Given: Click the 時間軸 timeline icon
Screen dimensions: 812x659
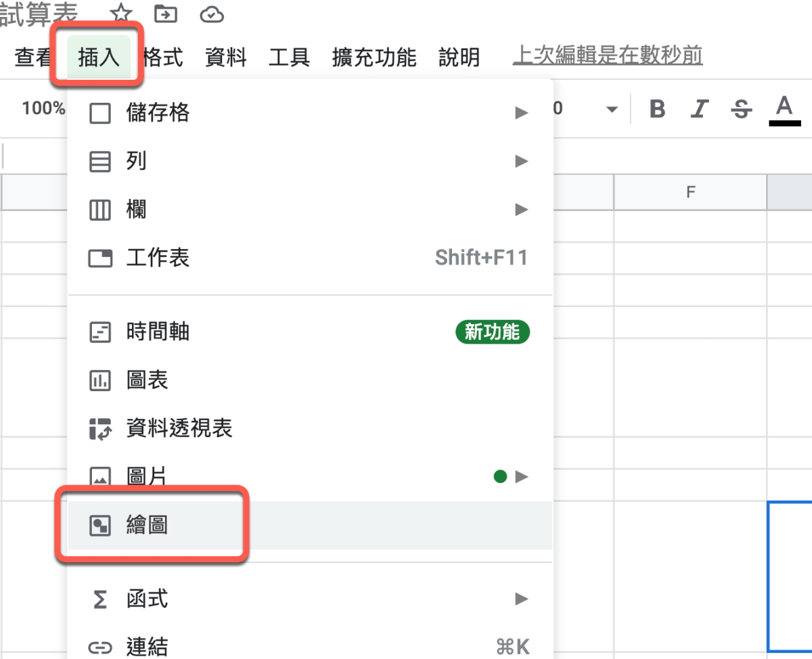Looking at the screenshot, I should pyautogui.click(x=100, y=333).
